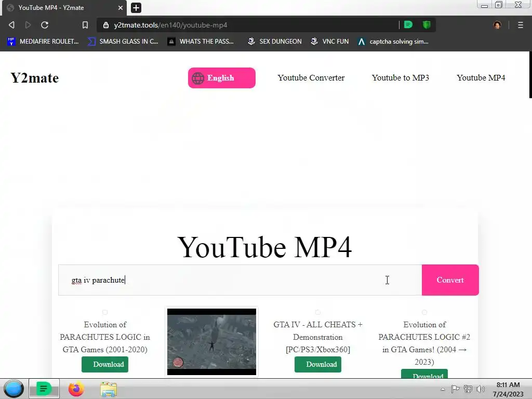Go to Youtube MP4 page
The image size is (532, 399).
pyautogui.click(x=481, y=78)
